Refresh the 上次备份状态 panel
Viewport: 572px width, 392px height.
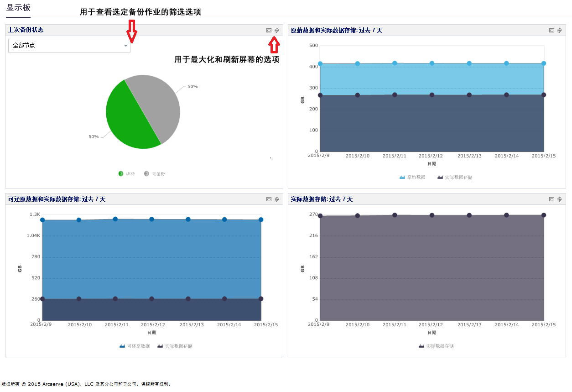tap(276, 30)
